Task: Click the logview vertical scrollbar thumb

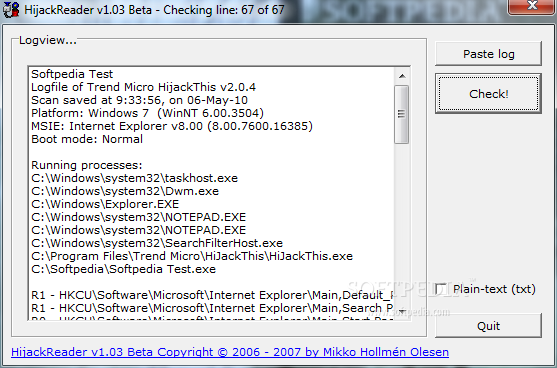Action: [402, 114]
